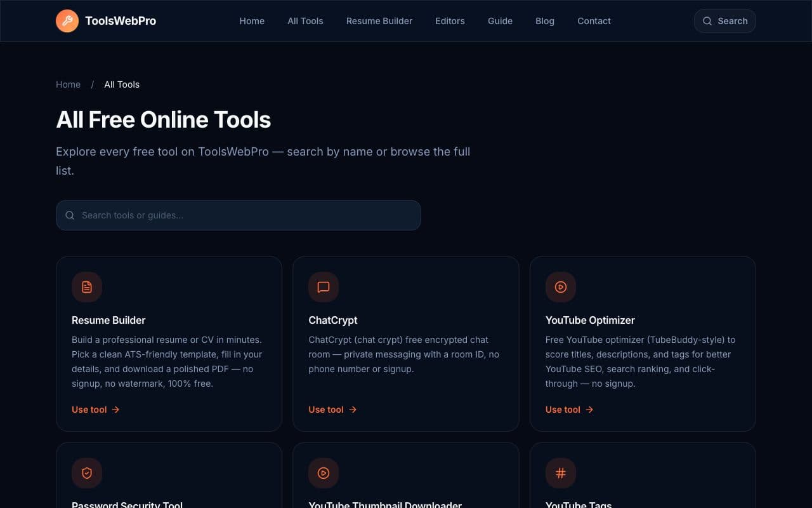
Task: Open Resume Builder from the top navigation
Action: tap(379, 21)
